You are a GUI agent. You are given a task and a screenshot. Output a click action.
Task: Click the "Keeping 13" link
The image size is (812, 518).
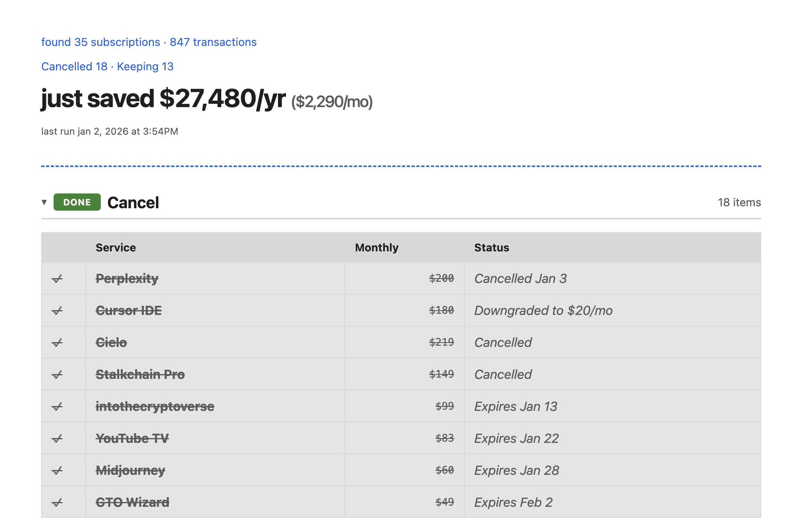(x=145, y=66)
